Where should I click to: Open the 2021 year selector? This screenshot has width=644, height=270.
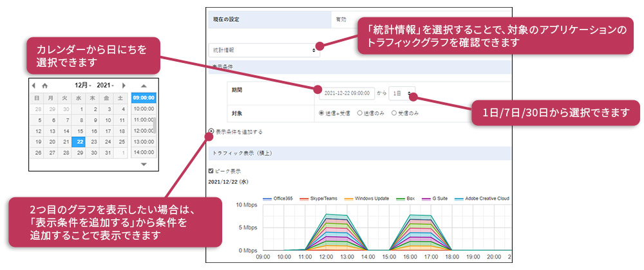[106, 85]
